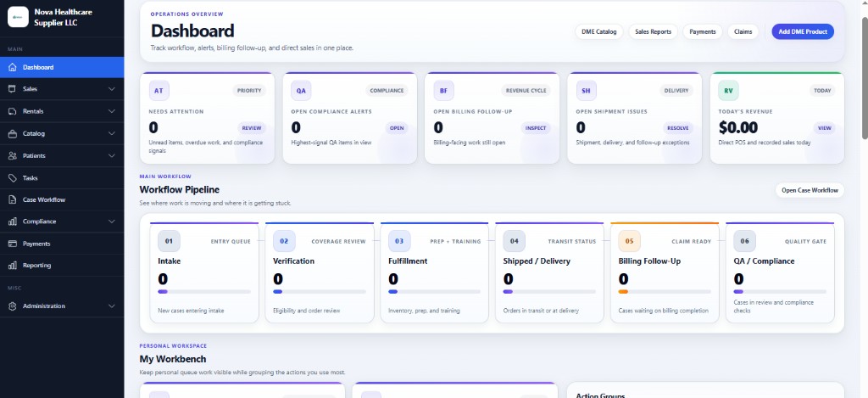Click the 04 badge on Shipped / Delivery stage

click(515, 241)
